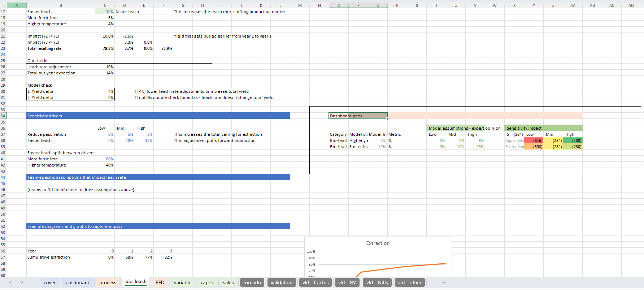Viewport: 644px width, 290px height.
Task: Switch to the dashboard sheet tab
Action: click(x=77, y=282)
